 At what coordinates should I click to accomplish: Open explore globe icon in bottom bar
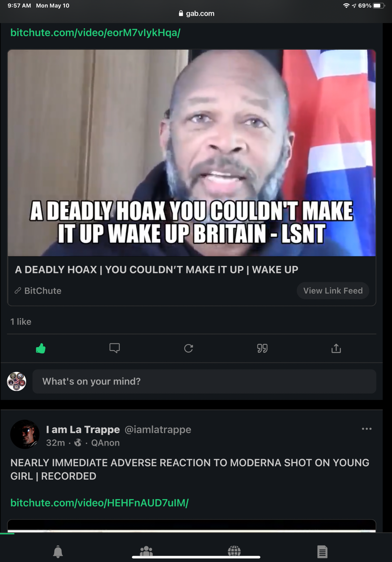pyautogui.click(x=234, y=551)
